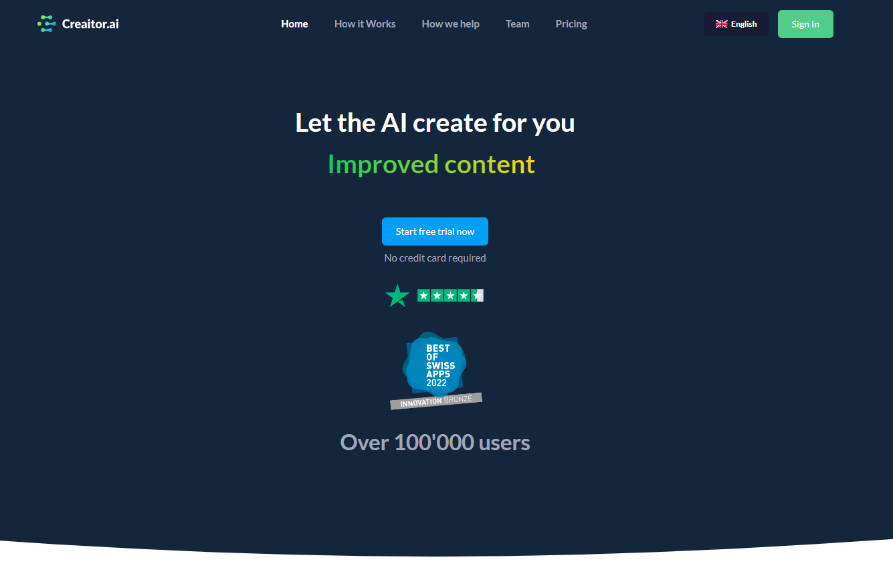Click the 'Let the AI create for you' heading

coord(435,122)
